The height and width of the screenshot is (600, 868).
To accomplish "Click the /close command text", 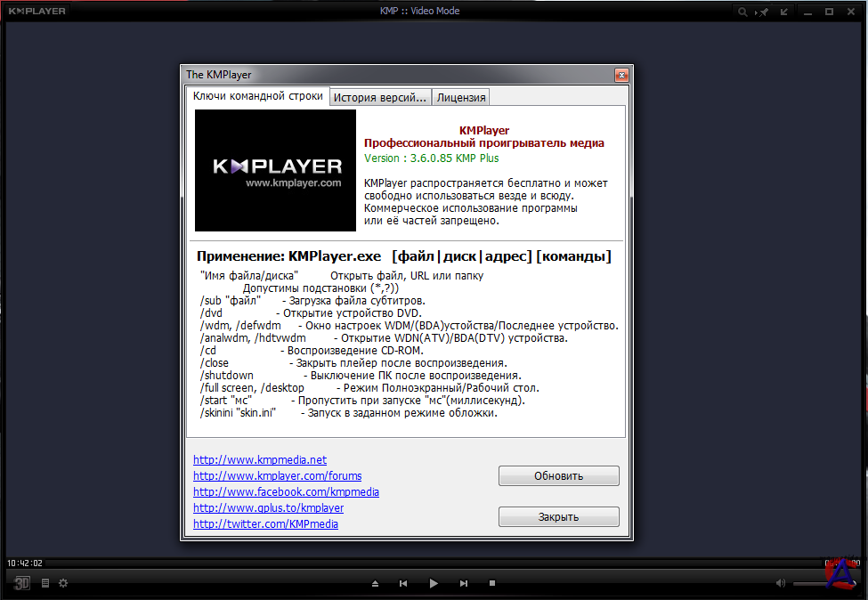I will pos(214,363).
